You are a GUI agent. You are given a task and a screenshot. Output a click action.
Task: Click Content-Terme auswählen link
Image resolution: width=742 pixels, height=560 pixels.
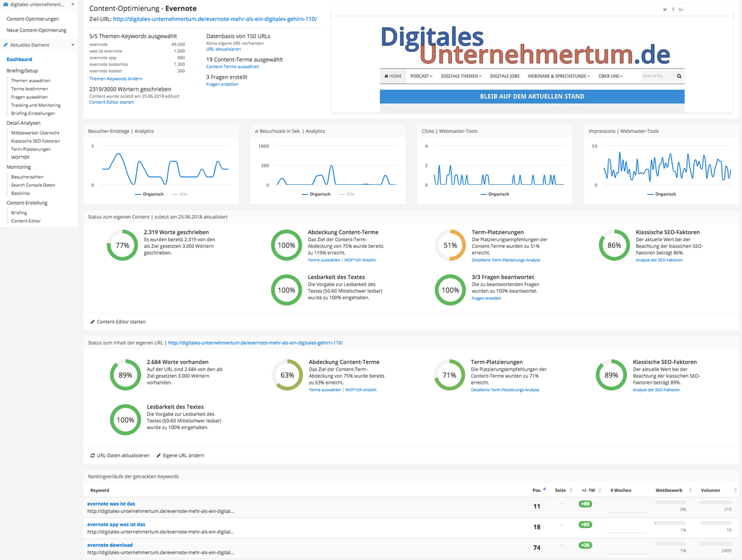coord(232,66)
